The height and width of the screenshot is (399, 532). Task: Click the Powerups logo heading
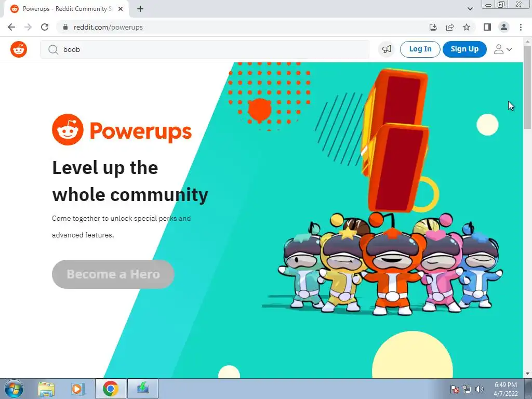click(x=122, y=130)
